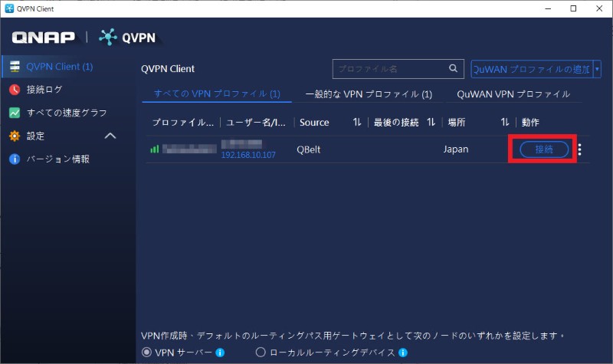The height and width of the screenshot is (364, 613).
Task: Click the QVPN Client sidebar icon
Action: coord(15,67)
